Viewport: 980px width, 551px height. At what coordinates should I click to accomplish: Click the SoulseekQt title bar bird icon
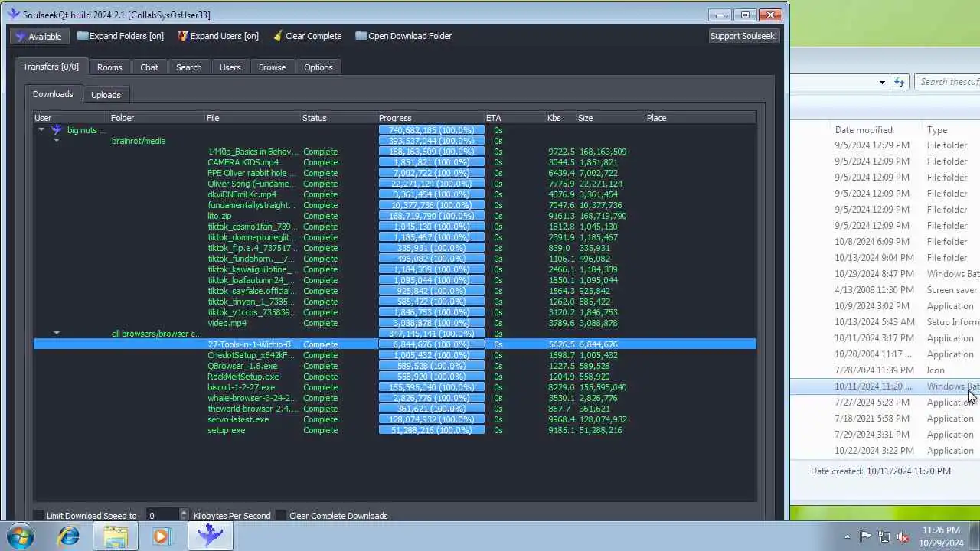click(13, 15)
